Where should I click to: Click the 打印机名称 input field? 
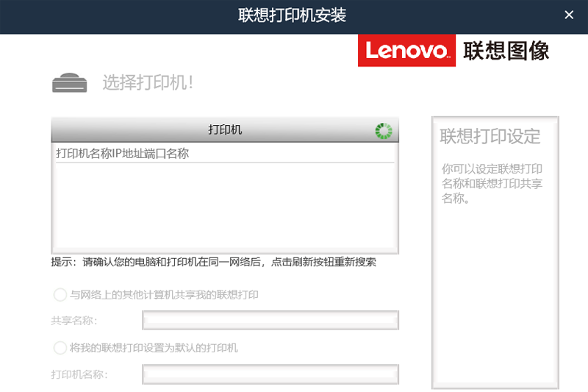[x=270, y=374]
